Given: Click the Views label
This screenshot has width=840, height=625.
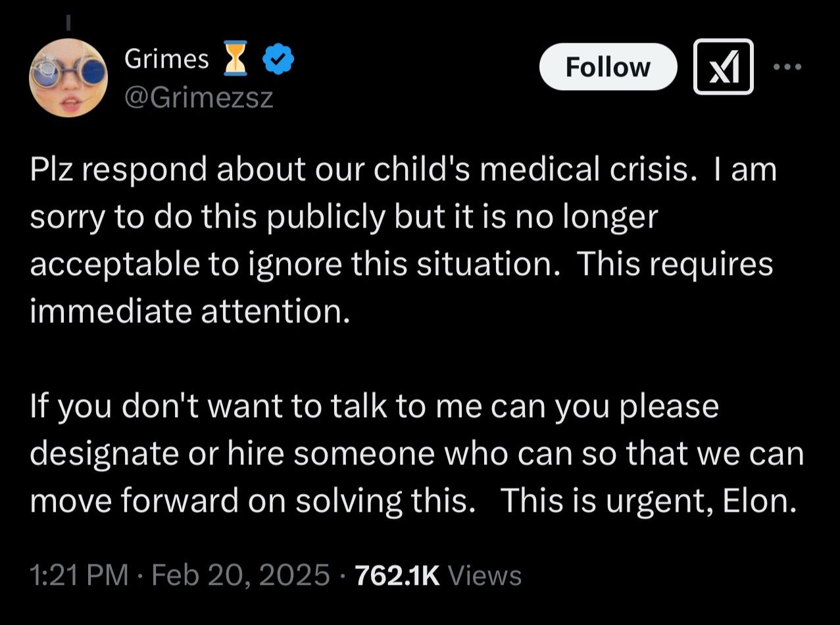Looking at the screenshot, I should [x=484, y=576].
